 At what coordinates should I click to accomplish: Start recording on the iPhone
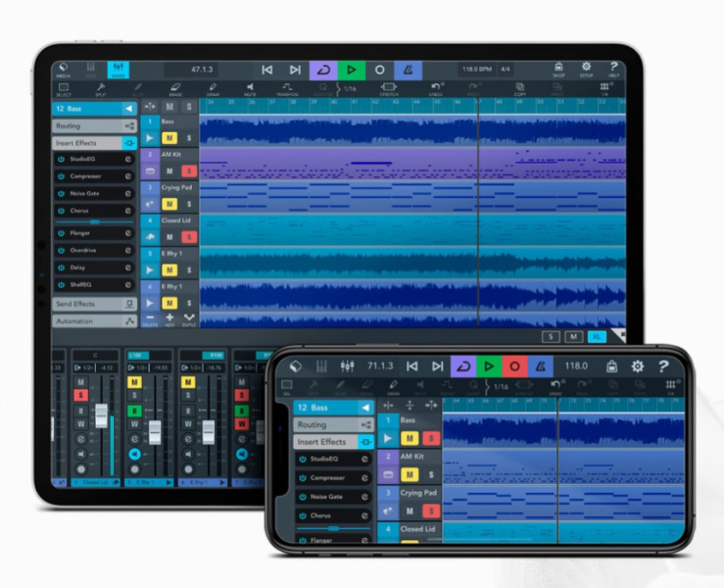tap(514, 367)
